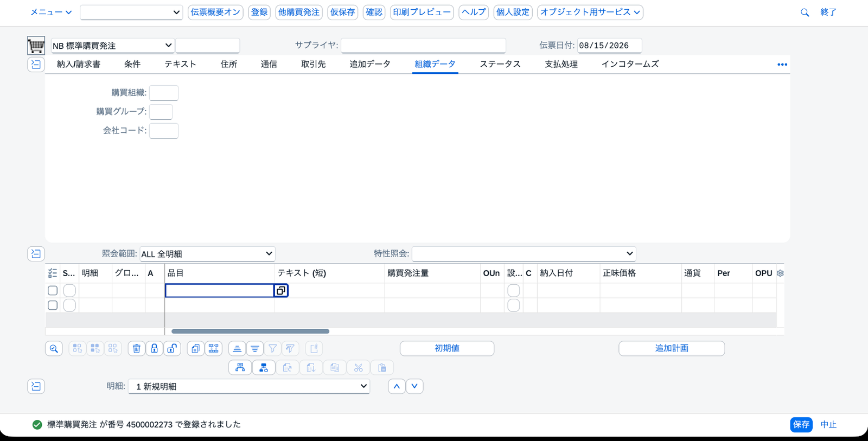
Task: Click the previous item up arrow
Action: [x=397, y=386]
